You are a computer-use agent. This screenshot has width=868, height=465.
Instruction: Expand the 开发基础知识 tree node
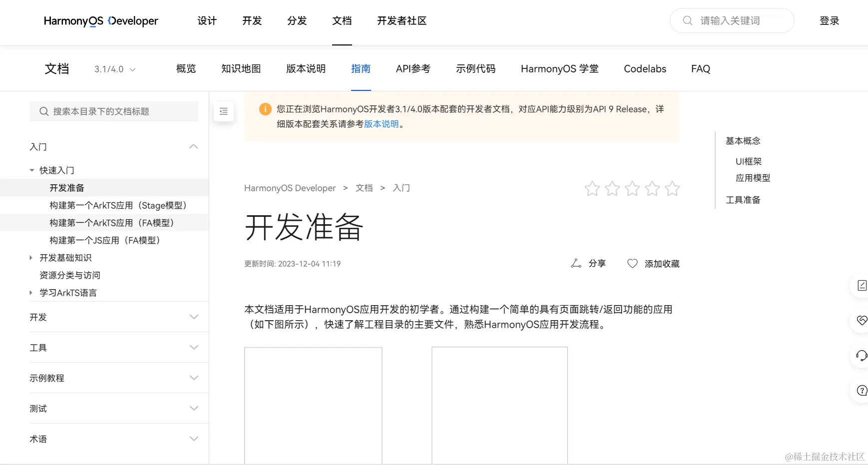pos(31,258)
